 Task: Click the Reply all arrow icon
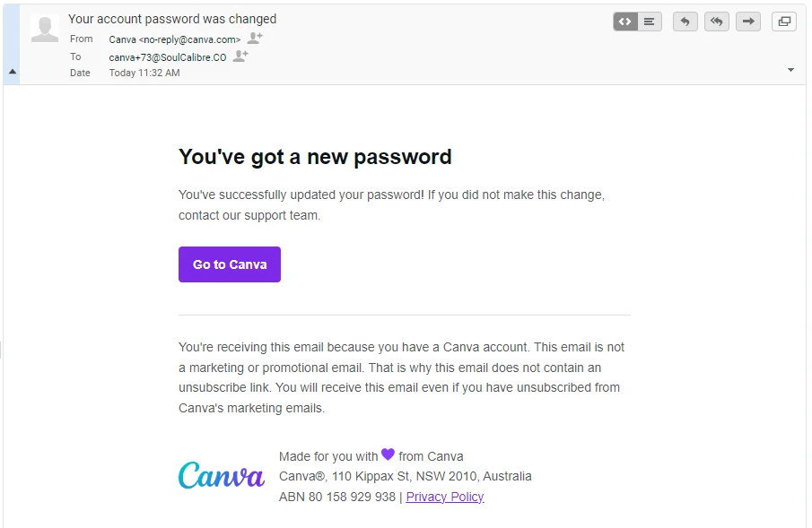coord(717,22)
